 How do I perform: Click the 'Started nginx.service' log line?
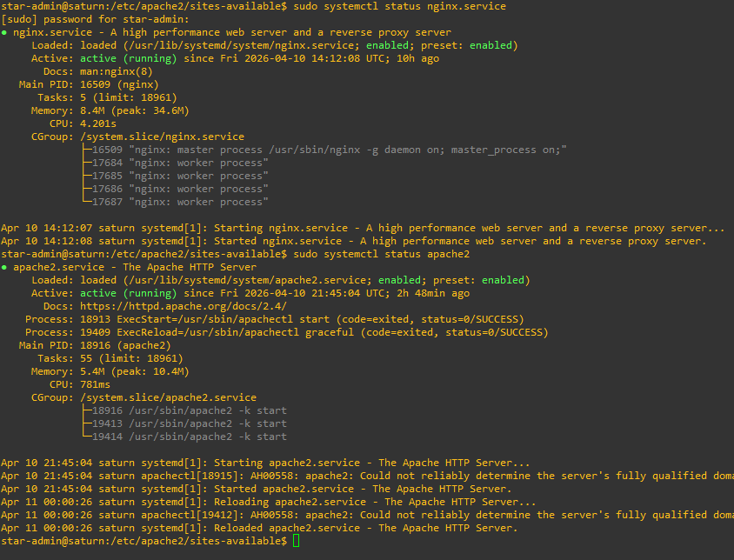(354, 242)
